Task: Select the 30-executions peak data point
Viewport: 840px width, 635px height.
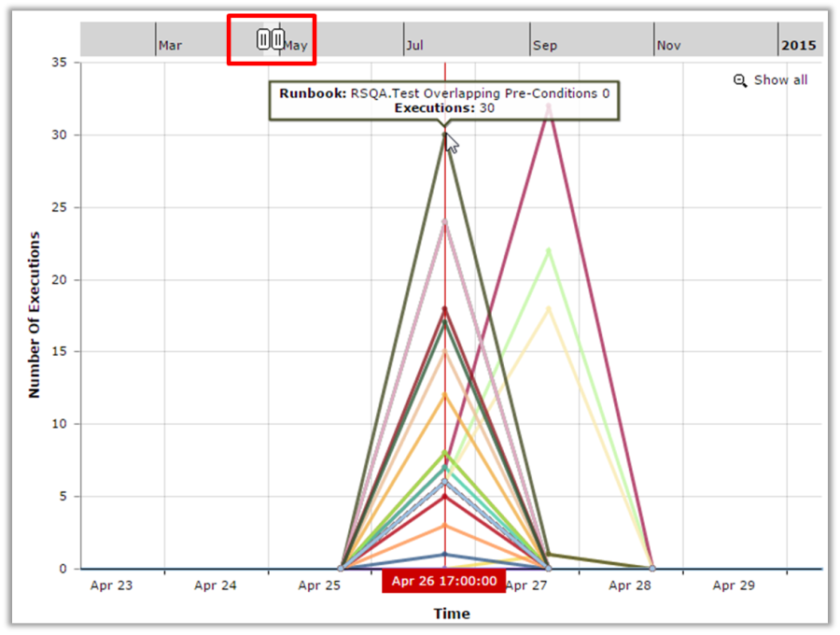Action: [445, 134]
